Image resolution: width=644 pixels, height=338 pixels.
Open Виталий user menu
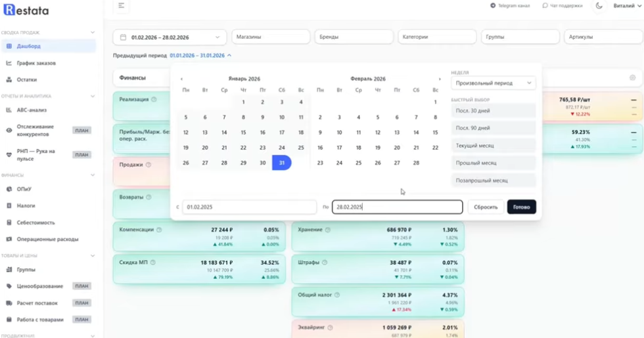click(627, 6)
